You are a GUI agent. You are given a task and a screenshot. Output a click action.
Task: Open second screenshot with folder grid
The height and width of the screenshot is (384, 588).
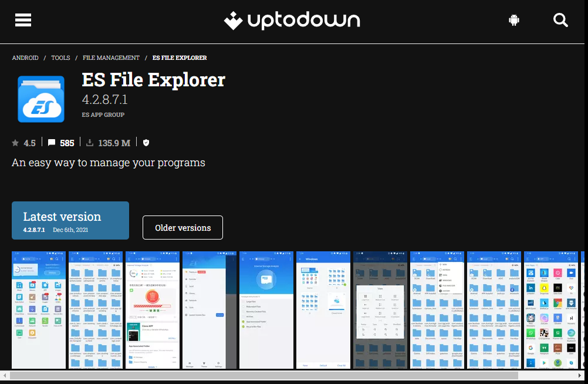coord(96,310)
